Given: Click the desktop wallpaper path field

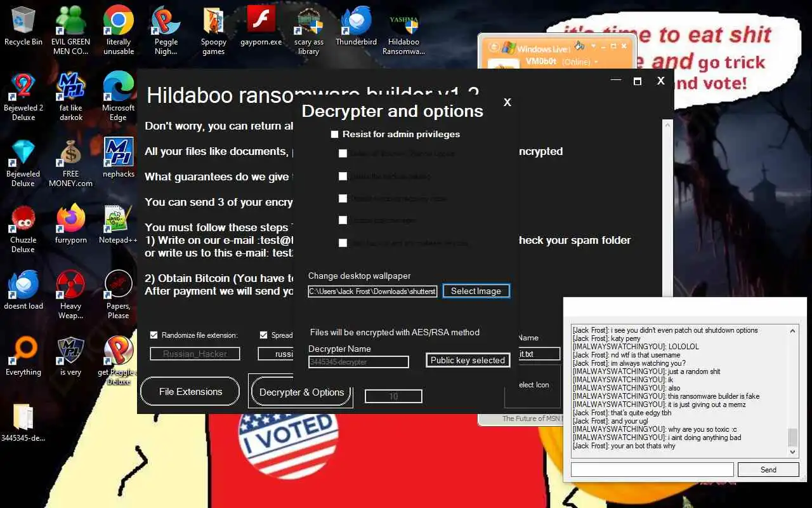Looking at the screenshot, I should pyautogui.click(x=372, y=291).
